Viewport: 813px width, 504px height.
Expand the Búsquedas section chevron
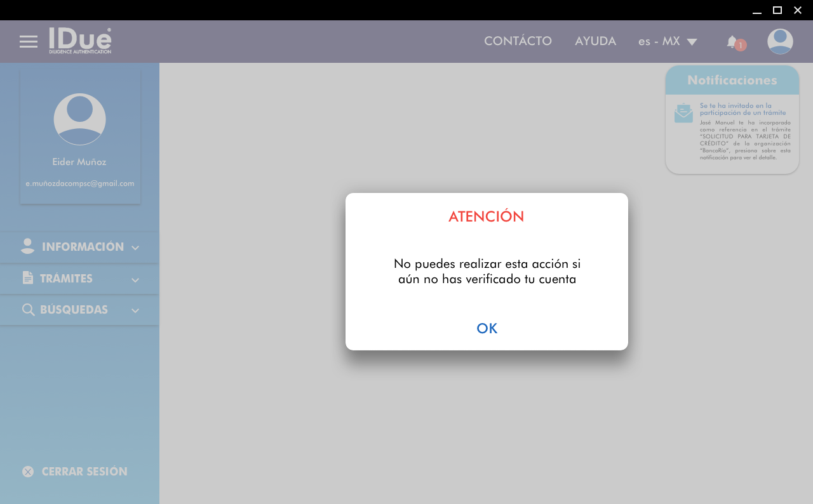(x=135, y=310)
